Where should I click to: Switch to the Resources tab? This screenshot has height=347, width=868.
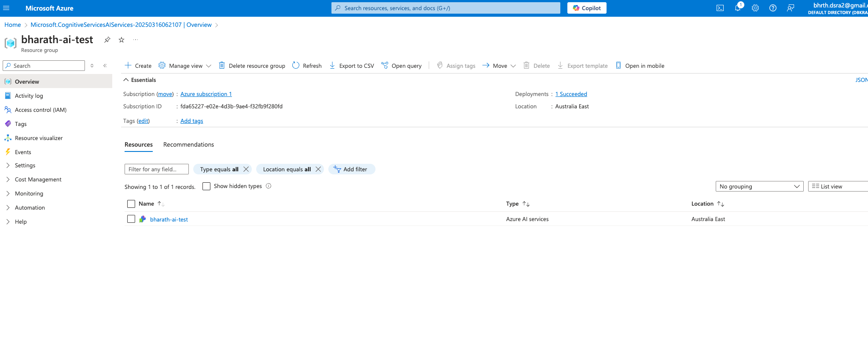(x=139, y=144)
